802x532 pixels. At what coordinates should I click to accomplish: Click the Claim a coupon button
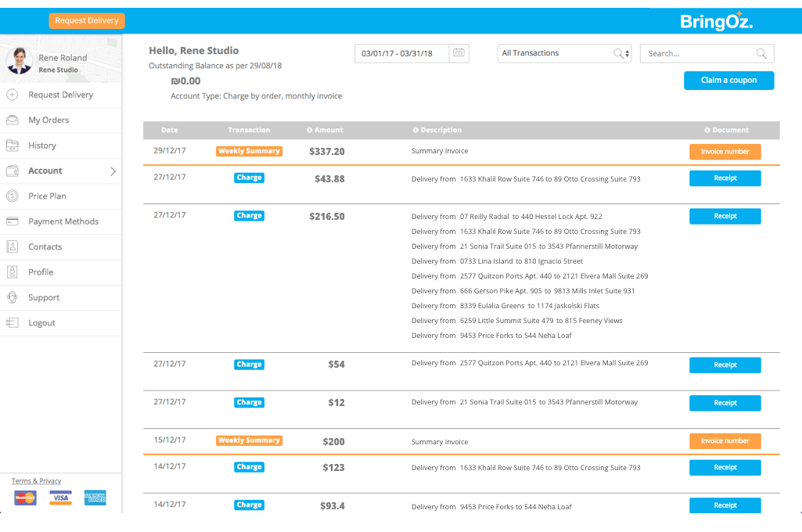[x=728, y=80]
